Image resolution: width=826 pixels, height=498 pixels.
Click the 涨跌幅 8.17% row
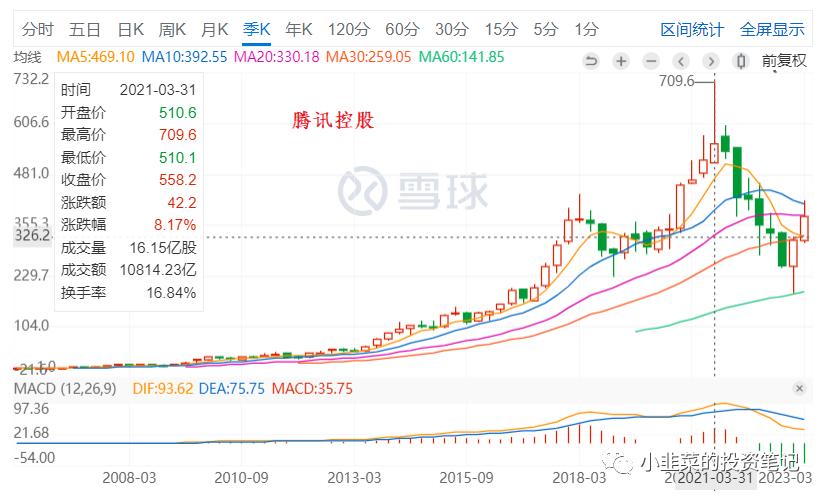pos(129,224)
